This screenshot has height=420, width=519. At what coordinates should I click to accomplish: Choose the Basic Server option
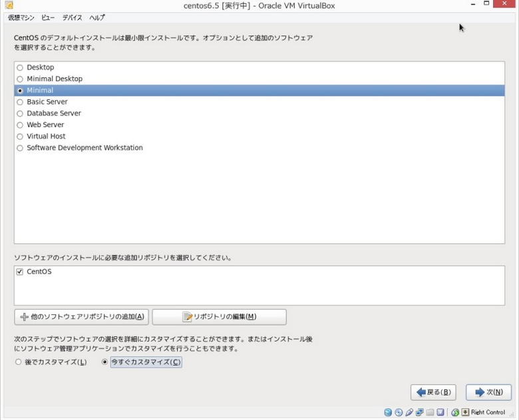(x=20, y=102)
